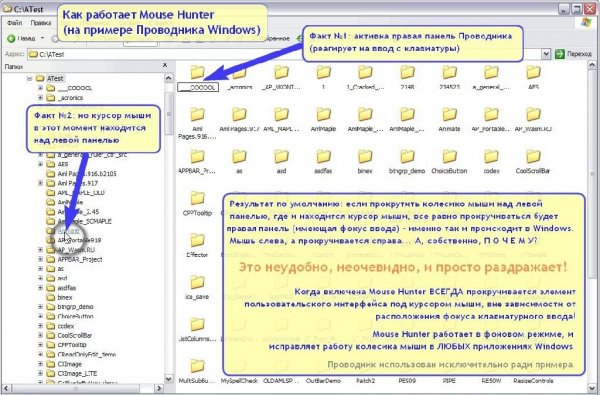
Task: Select the ResizeControls folder label
Action: 533,381
